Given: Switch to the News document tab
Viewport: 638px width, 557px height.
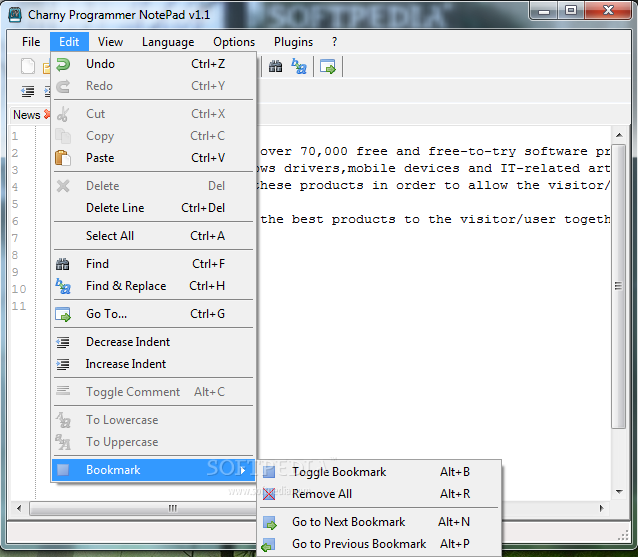Looking at the screenshot, I should coord(26,115).
